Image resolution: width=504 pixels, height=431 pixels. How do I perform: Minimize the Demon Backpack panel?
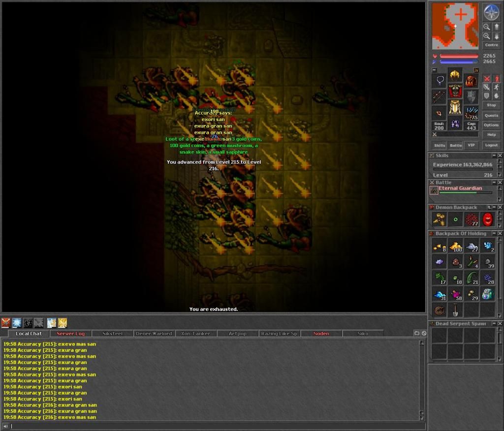(x=494, y=207)
